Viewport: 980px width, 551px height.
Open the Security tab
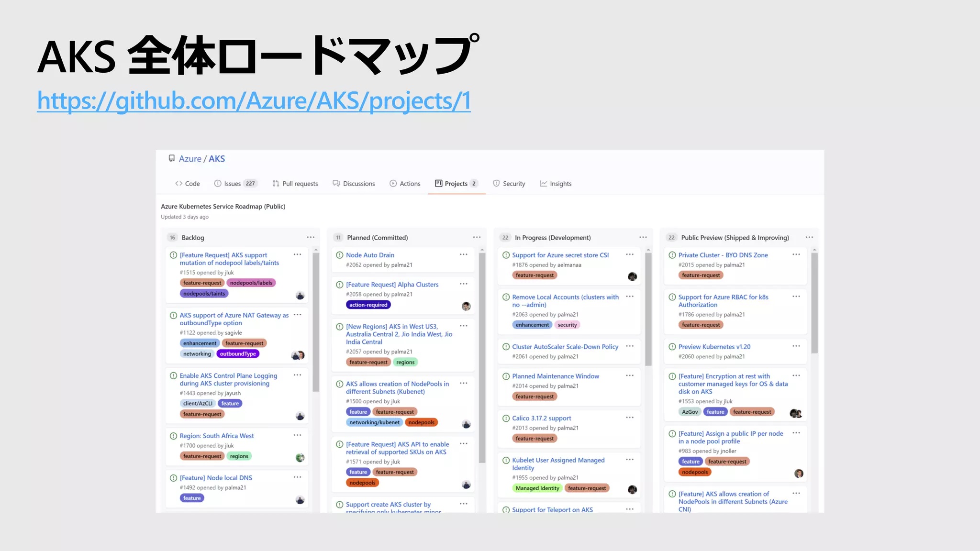pos(509,184)
